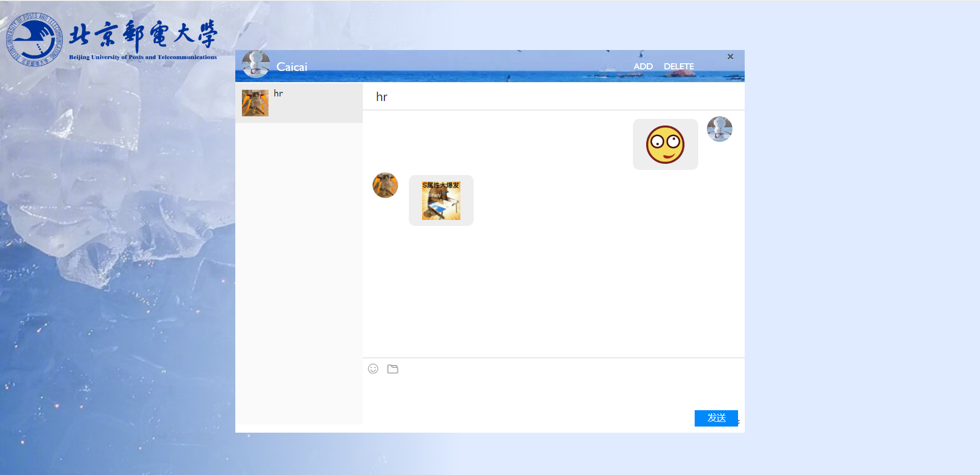Click hr's avatar in the contact list

[x=255, y=103]
